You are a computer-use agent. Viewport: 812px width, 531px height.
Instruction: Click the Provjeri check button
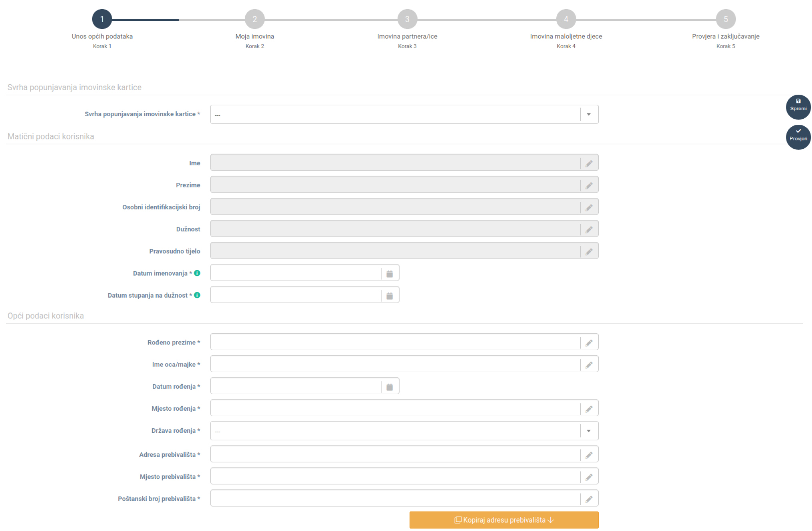click(798, 137)
